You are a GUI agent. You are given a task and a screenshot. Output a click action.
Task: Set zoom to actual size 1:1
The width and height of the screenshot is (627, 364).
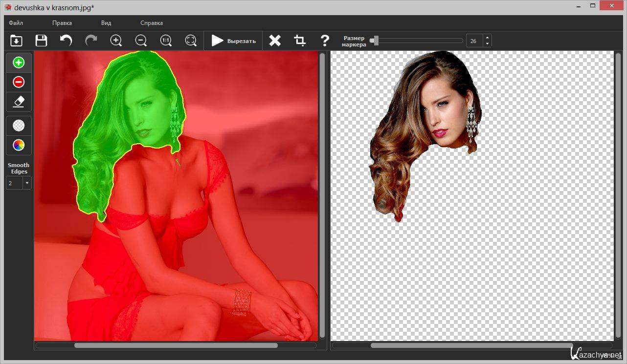pyautogui.click(x=166, y=41)
